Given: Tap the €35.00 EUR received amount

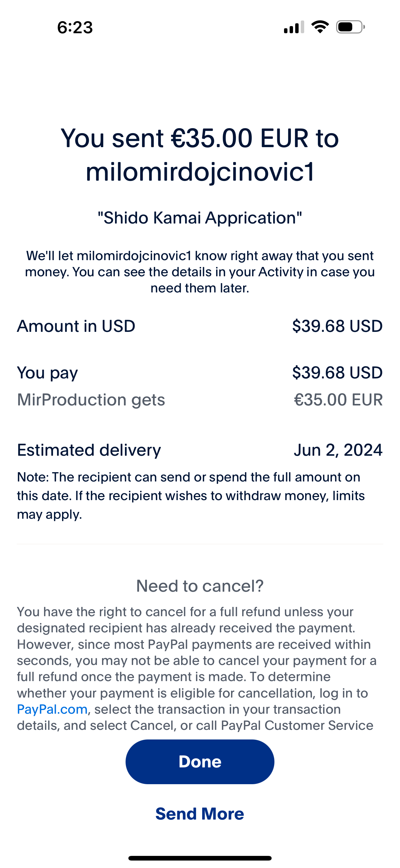Looking at the screenshot, I should click(338, 400).
